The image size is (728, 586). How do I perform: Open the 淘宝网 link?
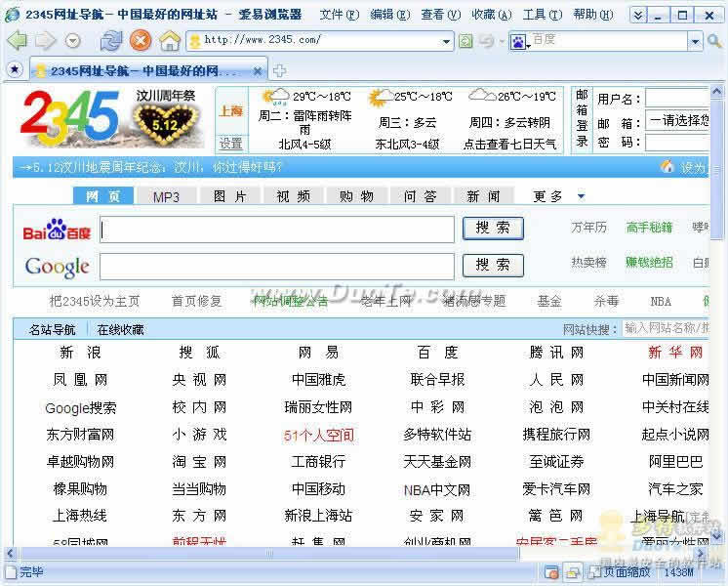(x=199, y=461)
